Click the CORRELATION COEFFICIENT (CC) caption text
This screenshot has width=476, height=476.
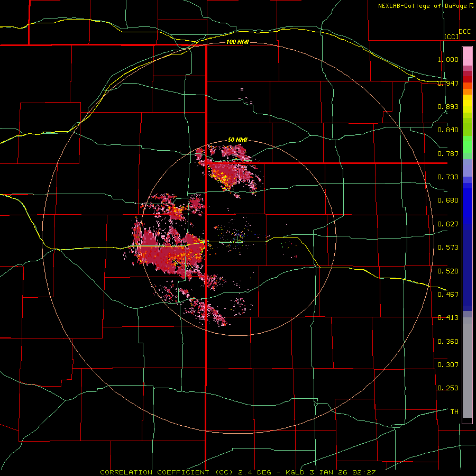(167, 472)
